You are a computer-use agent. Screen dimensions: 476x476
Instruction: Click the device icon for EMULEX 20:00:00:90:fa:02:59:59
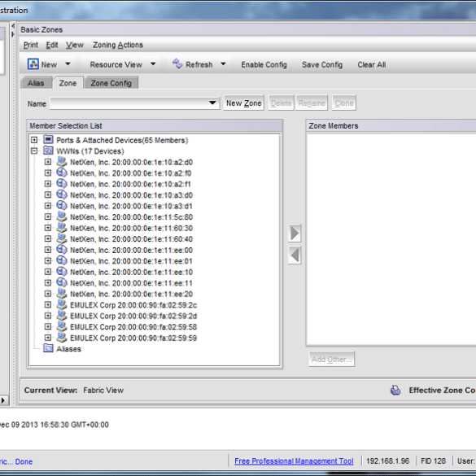[x=62, y=338]
